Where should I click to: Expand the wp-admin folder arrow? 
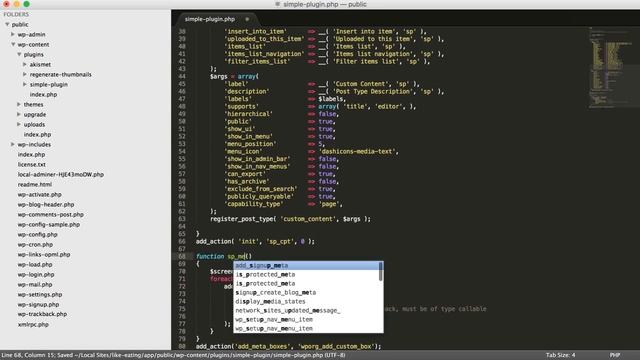coord(13,34)
